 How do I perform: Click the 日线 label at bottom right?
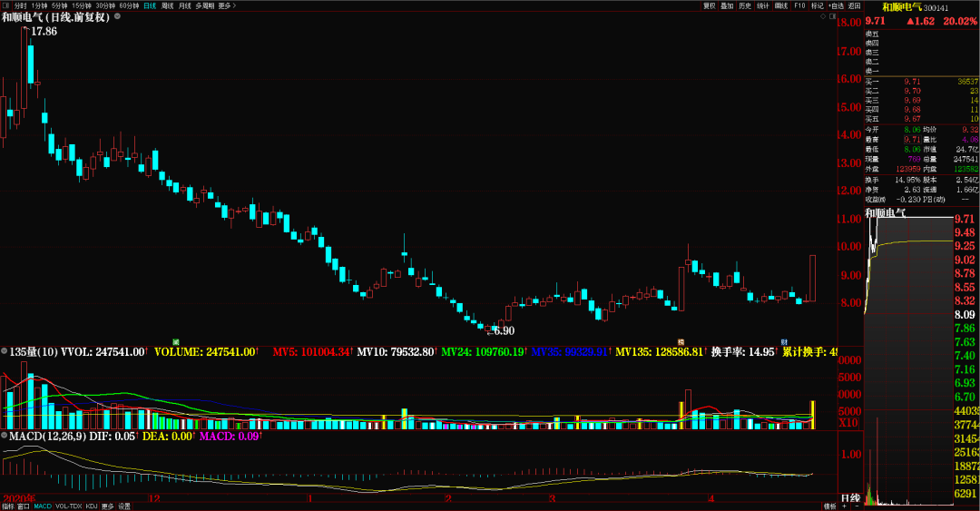(850, 498)
